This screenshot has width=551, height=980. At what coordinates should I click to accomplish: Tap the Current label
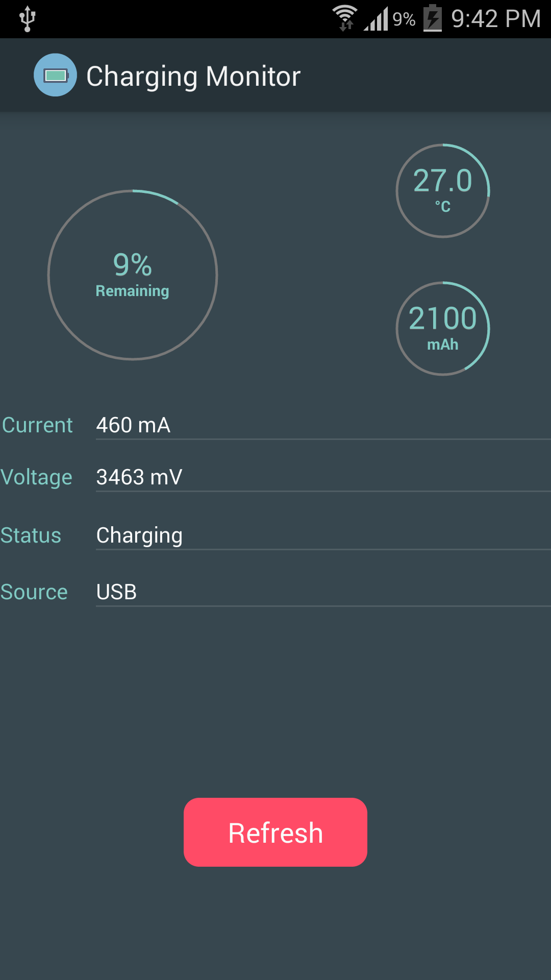(37, 425)
